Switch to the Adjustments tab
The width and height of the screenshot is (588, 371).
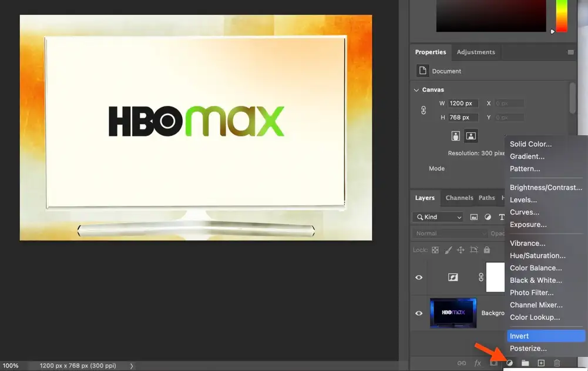click(476, 52)
